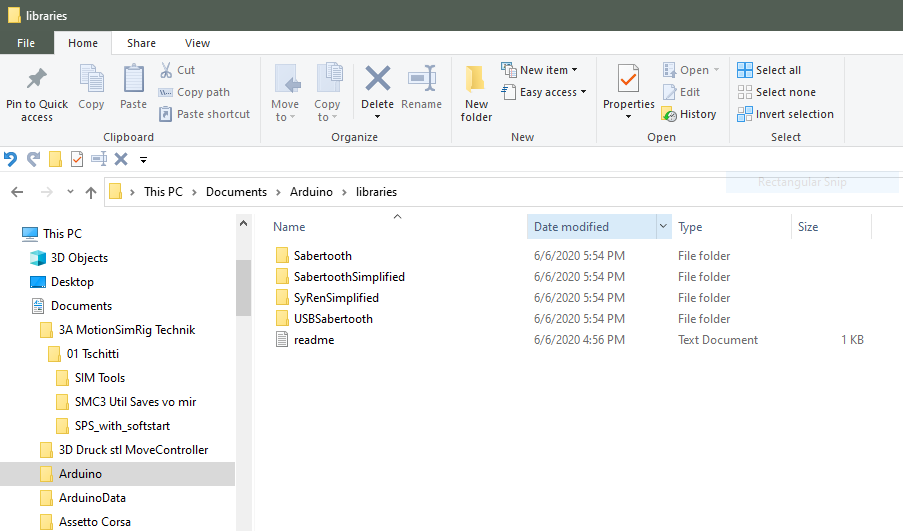Open the Move to menu

[285, 93]
